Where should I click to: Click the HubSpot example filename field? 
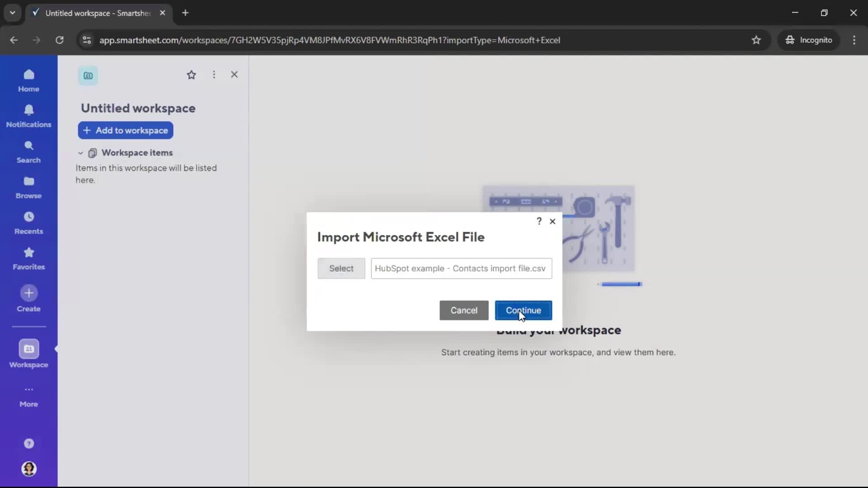[461, 268]
